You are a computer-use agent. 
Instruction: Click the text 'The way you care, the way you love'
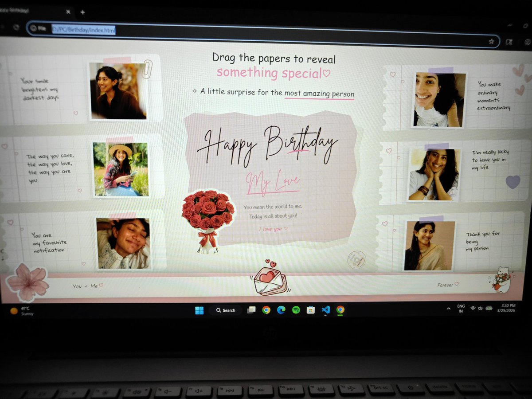click(x=51, y=168)
